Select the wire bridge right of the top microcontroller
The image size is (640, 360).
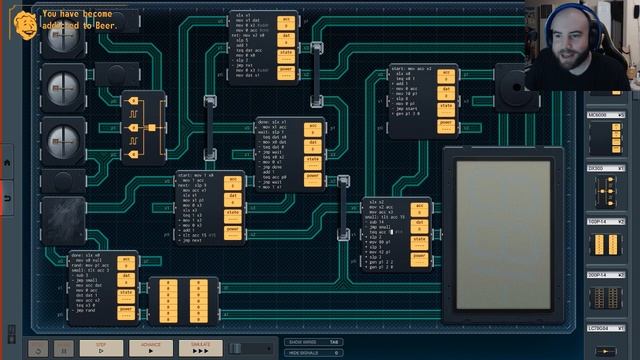click(317, 74)
